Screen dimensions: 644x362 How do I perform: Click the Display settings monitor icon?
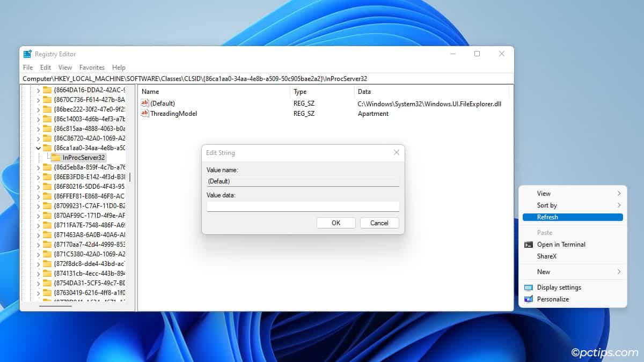tap(529, 287)
